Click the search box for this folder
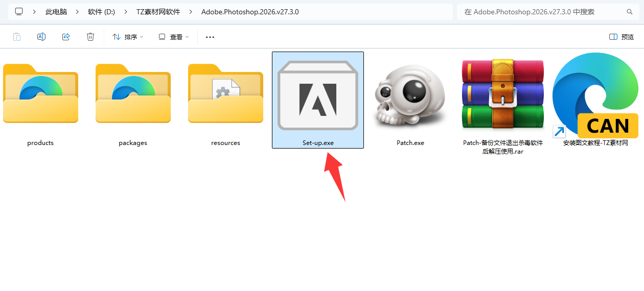Image resolution: width=644 pixels, height=291 pixels. 548,12
